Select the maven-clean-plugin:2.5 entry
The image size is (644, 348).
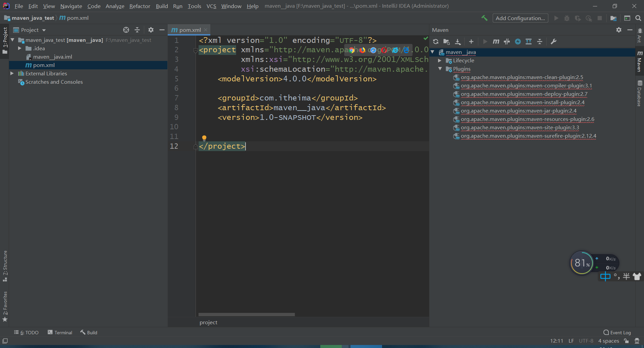[522, 77]
